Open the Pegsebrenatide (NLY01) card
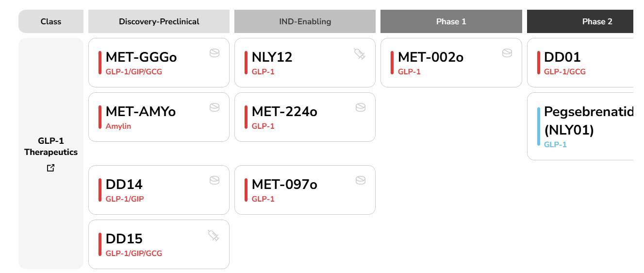The width and height of the screenshot is (644, 273). pos(580,126)
